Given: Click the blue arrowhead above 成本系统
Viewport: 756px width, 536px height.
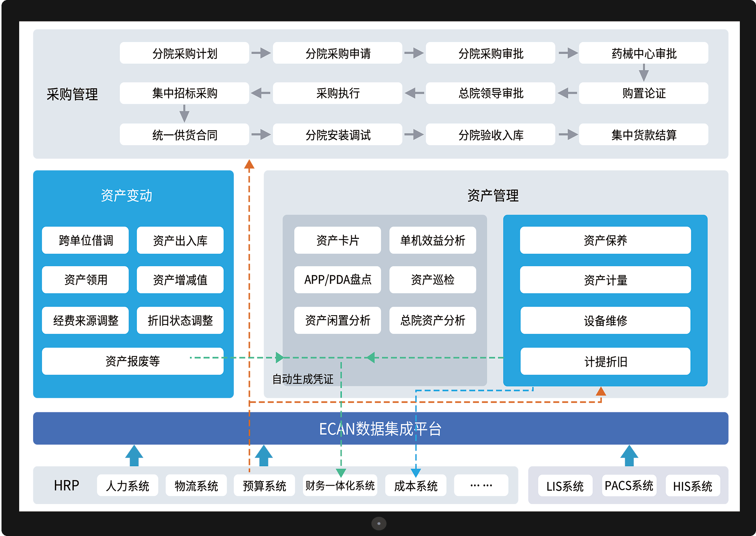Looking at the screenshot, I should point(416,472).
